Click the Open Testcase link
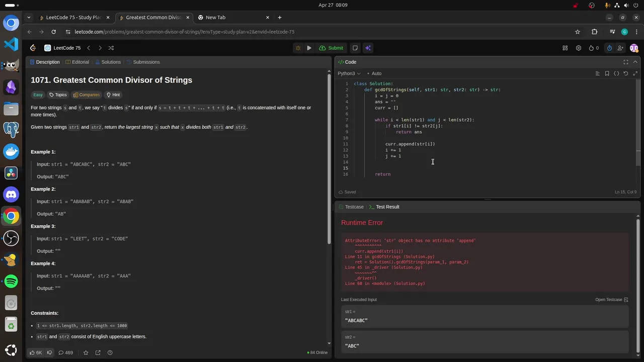Screen dimensions: 644x362 click(611, 300)
